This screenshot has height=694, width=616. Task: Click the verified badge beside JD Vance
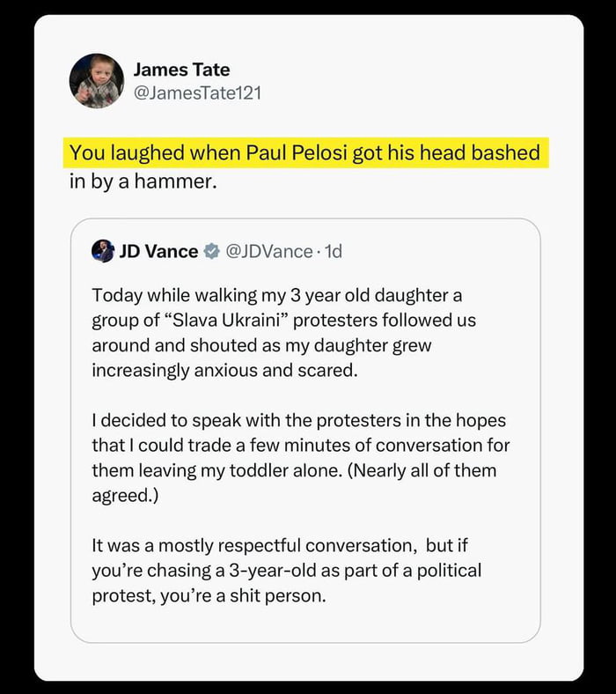point(212,251)
